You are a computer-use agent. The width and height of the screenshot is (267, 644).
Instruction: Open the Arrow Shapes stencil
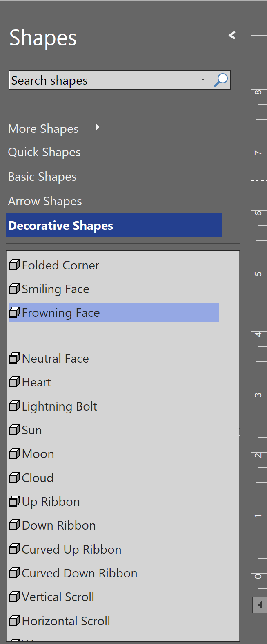click(x=45, y=201)
